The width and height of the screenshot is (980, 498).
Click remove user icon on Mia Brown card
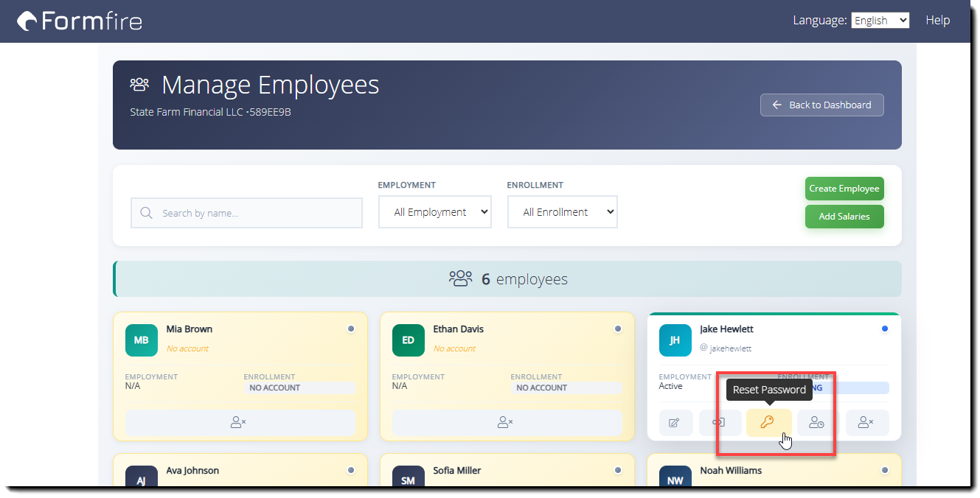coord(240,423)
